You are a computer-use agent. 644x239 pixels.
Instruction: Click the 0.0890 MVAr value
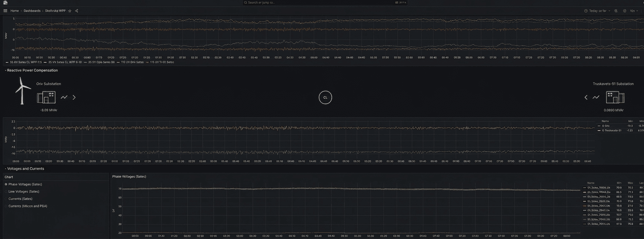coord(614,110)
